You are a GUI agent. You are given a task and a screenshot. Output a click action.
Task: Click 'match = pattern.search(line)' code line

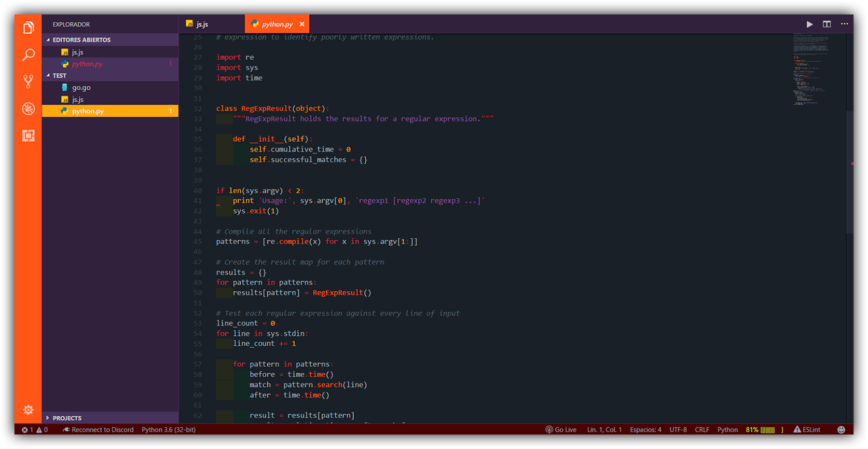(308, 385)
